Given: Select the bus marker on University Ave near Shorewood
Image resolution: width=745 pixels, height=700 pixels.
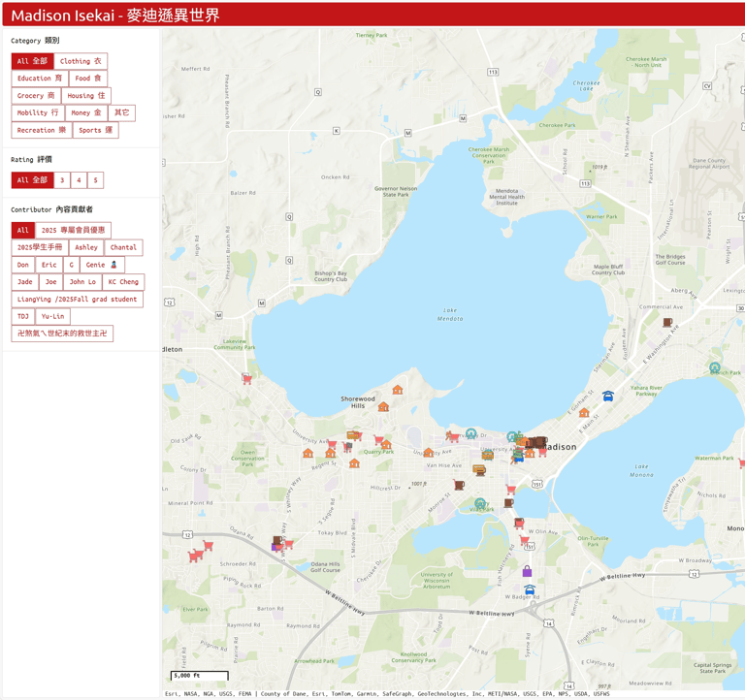Looking at the screenshot, I should [x=352, y=434].
